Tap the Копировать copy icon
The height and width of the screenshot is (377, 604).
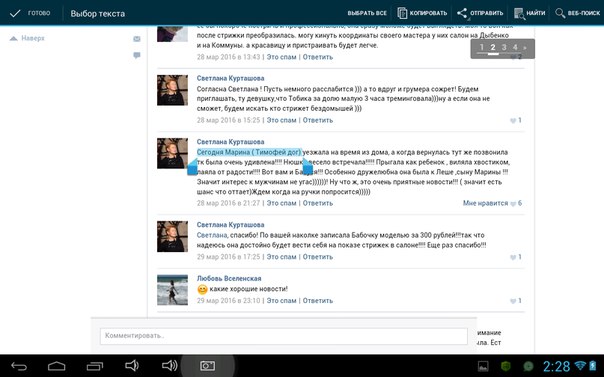[x=402, y=13]
